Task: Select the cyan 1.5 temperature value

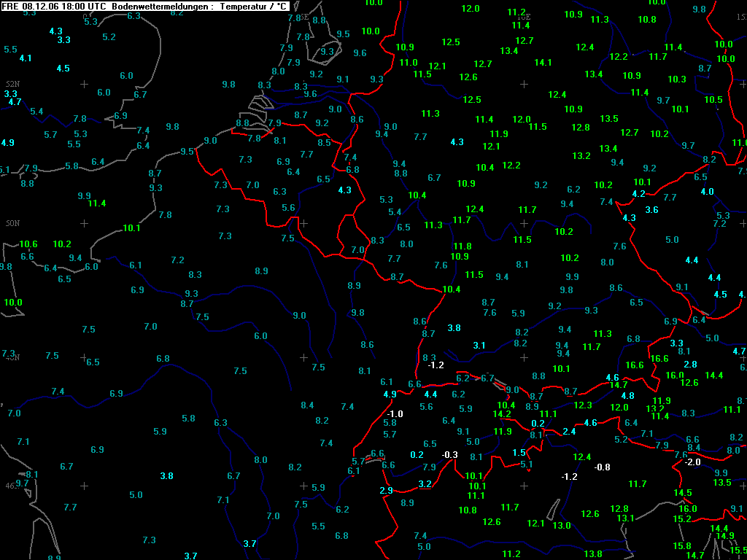Action: [519, 452]
